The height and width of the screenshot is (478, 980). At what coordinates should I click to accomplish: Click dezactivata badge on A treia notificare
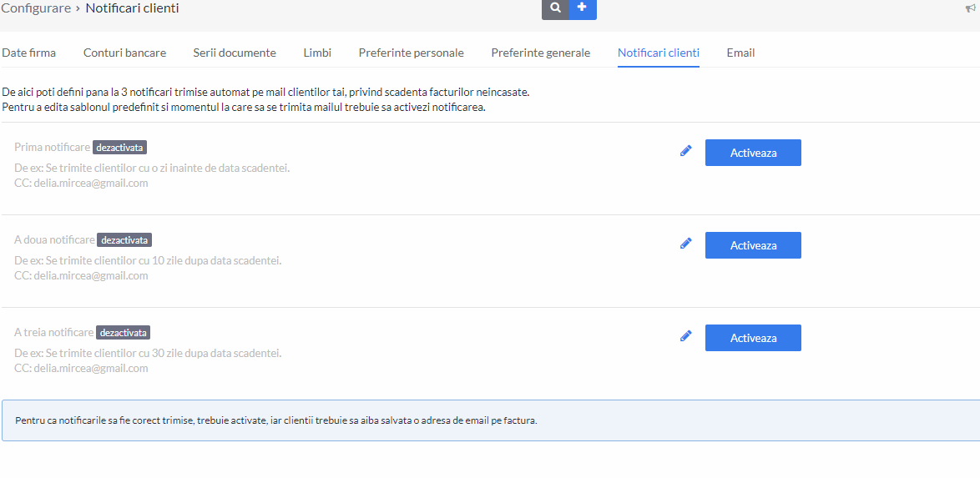[x=124, y=332]
